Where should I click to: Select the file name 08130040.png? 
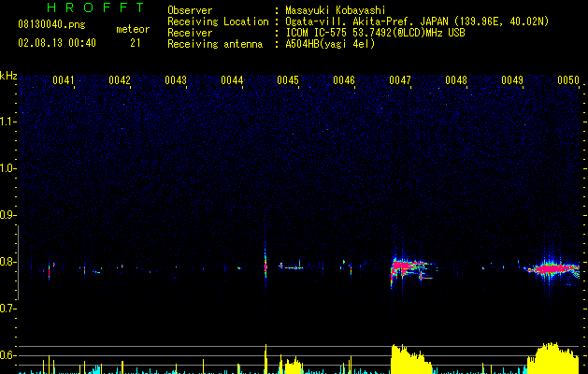[51, 25]
